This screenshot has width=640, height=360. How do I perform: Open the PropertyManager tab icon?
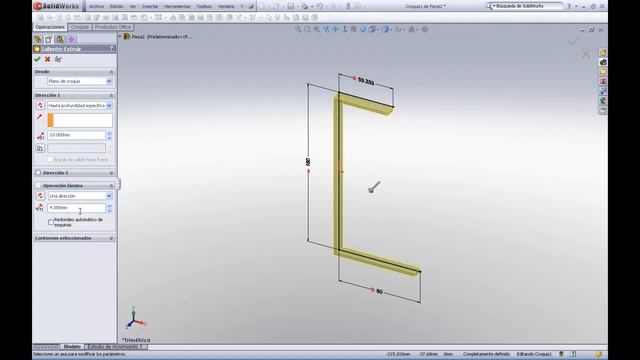[x=49, y=39]
